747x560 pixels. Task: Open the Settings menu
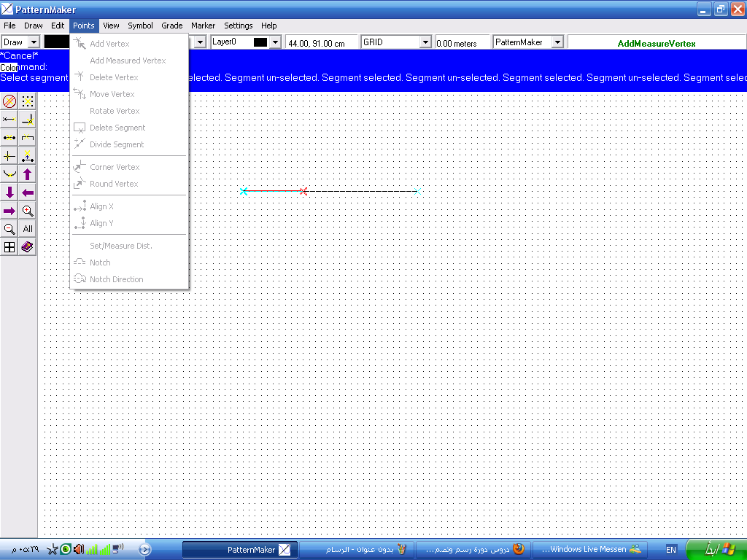238,26
